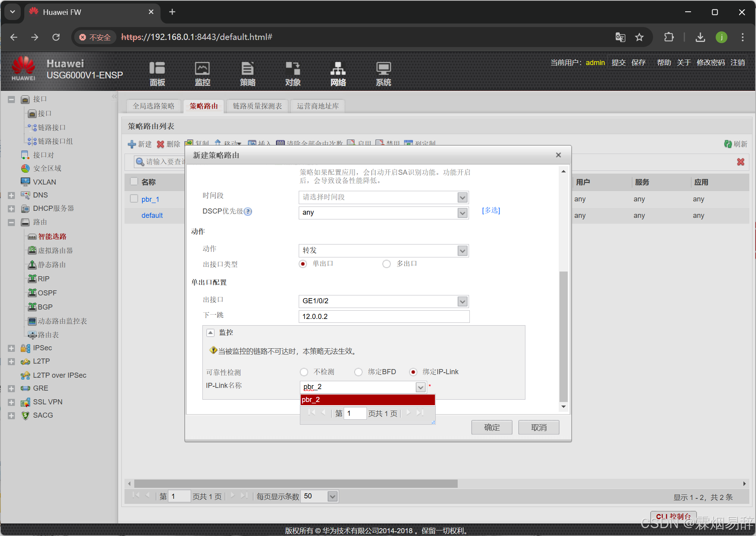756x536 pixels.
Task: Open the 时间段 dropdown
Action: point(462,197)
